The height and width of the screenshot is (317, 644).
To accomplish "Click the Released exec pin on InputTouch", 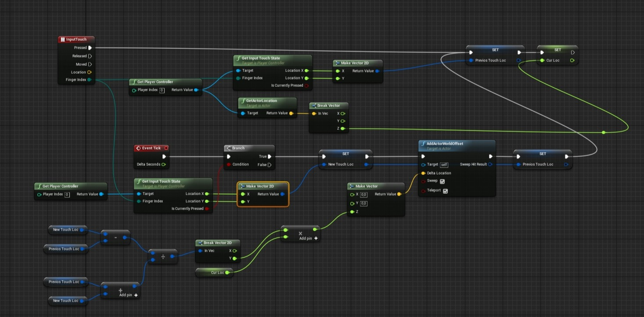I will click(x=90, y=56).
